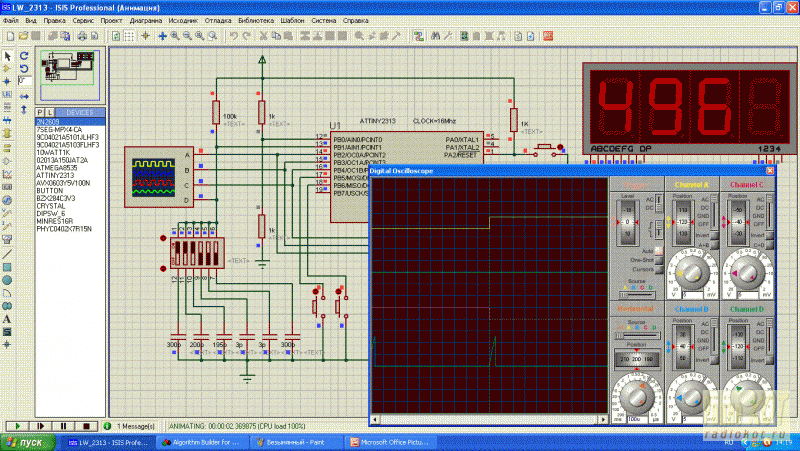The height and width of the screenshot is (451, 800).
Task: Select the 2D text tool
Action: [x=7, y=319]
